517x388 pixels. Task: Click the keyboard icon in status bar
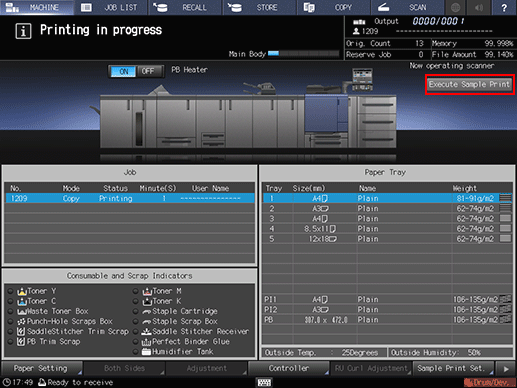(x=264, y=382)
